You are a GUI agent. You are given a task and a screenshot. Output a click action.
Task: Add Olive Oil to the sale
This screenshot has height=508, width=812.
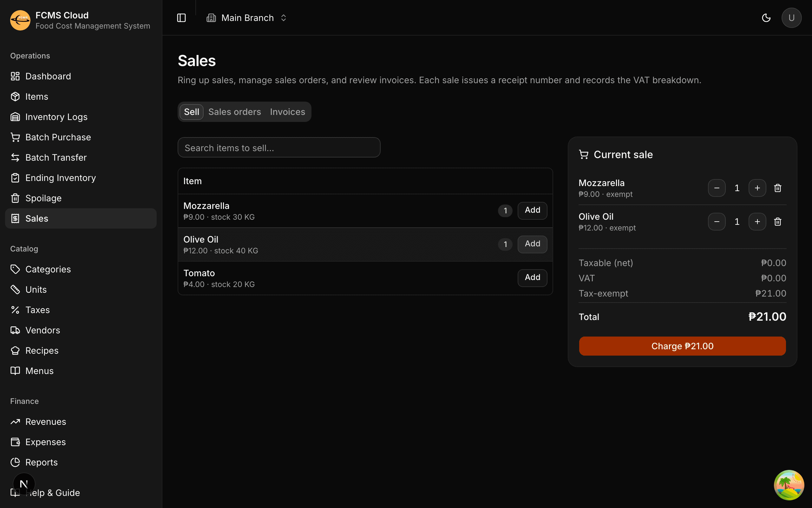point(532,244)
